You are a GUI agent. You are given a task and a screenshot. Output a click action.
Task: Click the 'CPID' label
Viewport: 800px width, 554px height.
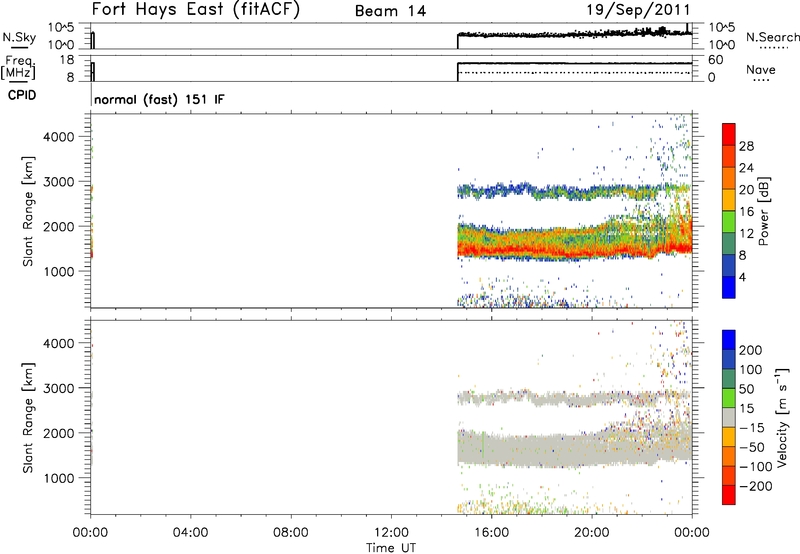22,95
